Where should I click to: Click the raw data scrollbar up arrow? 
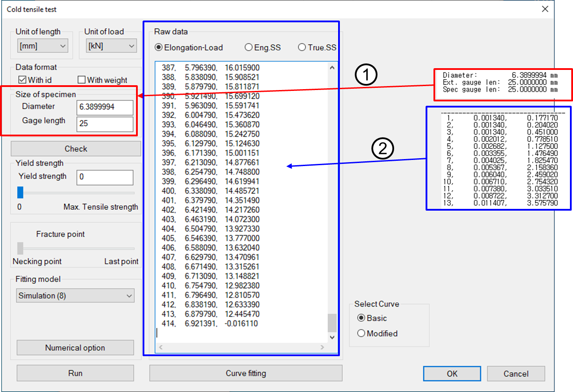point(332,68)
